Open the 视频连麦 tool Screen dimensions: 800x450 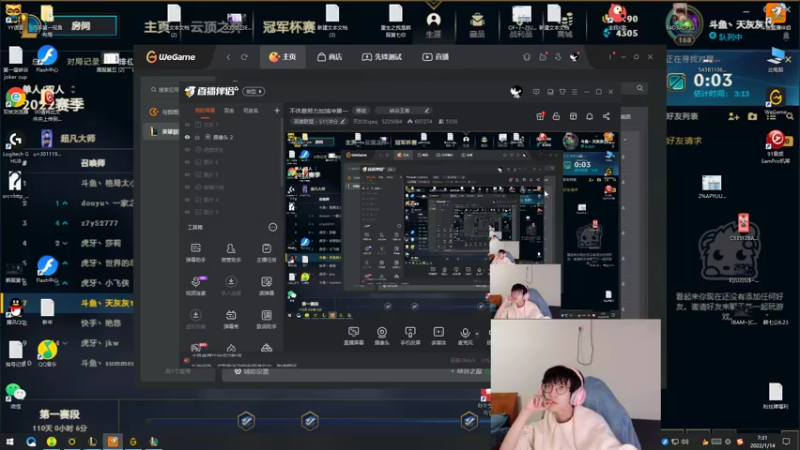pos(195,286)
